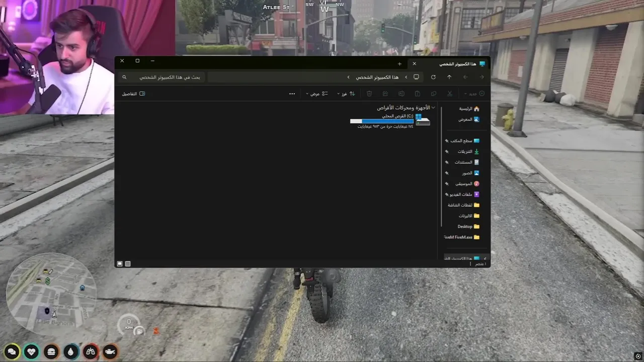The image size is (644, 362).
Task: Select details list view in status bar
Action: [x=128, y=263]
